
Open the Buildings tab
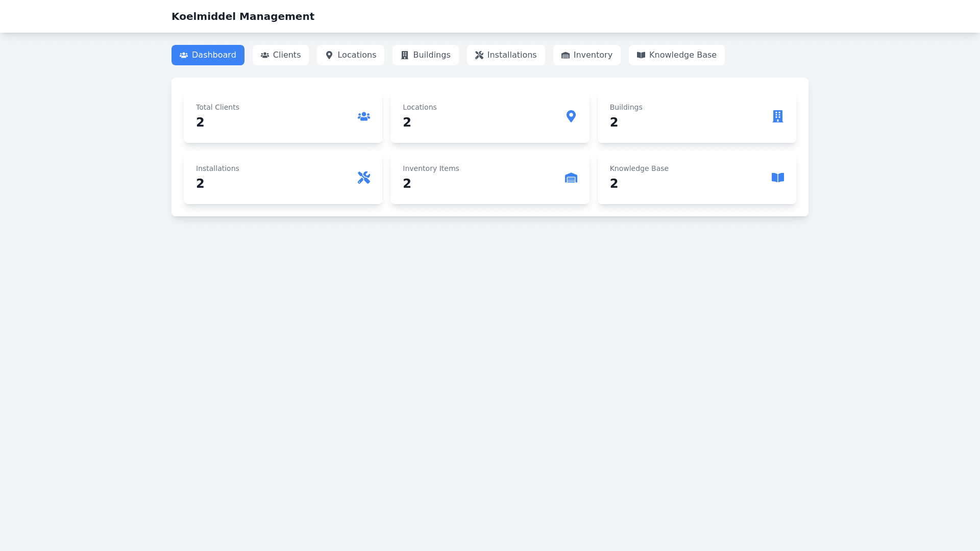pyautogui.click(x=425, y=55)
